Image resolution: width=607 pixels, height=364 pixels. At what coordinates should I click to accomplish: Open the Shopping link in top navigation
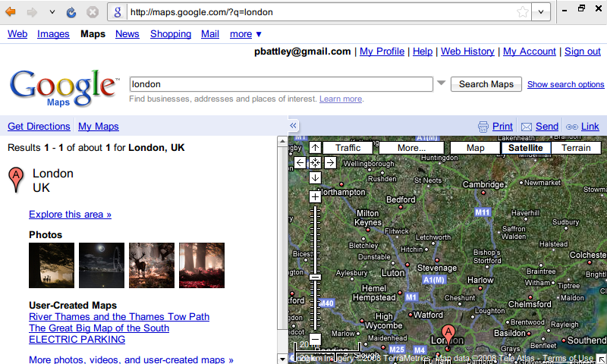(171, 34)
